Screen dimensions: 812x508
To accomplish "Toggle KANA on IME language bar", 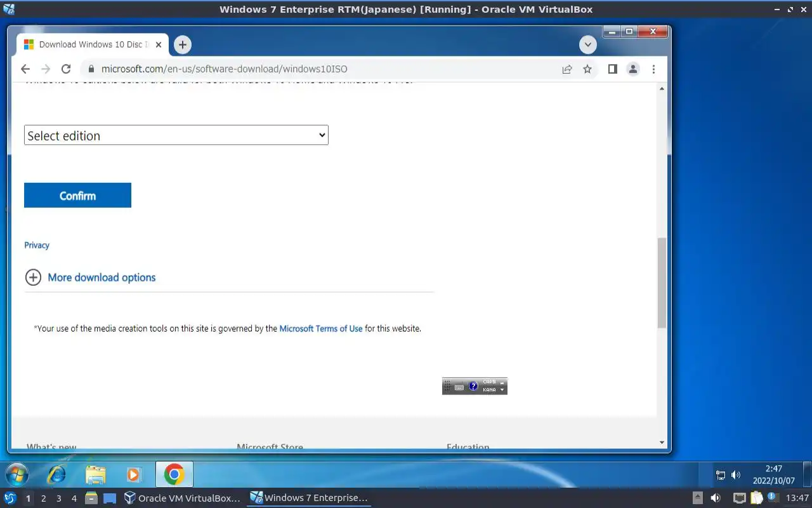I will point(489,390).
